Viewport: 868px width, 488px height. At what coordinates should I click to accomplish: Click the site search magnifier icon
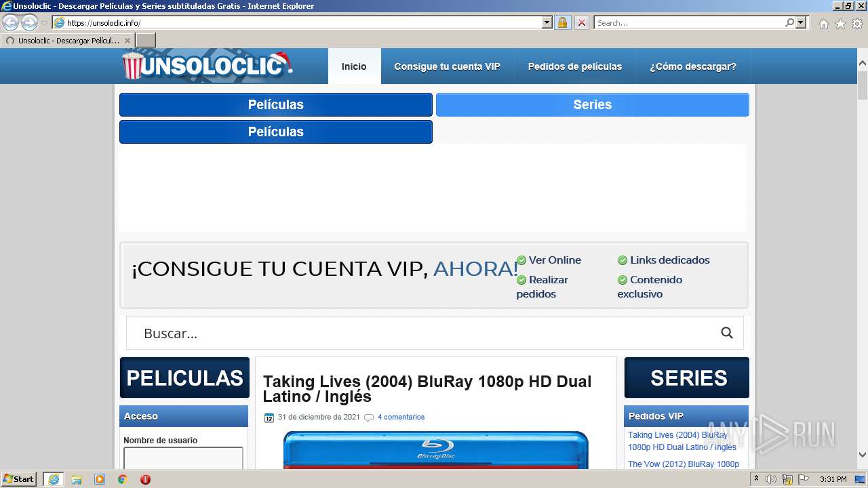(x=727, y=333)
